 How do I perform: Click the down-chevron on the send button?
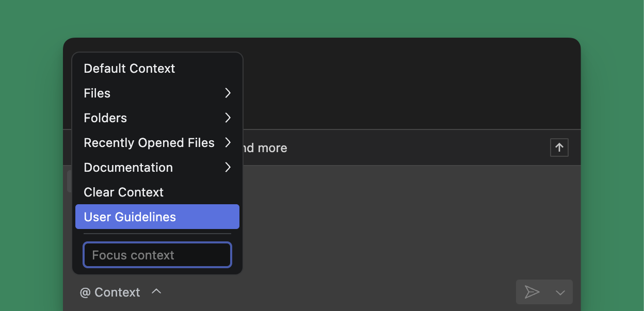pos(560,292)
